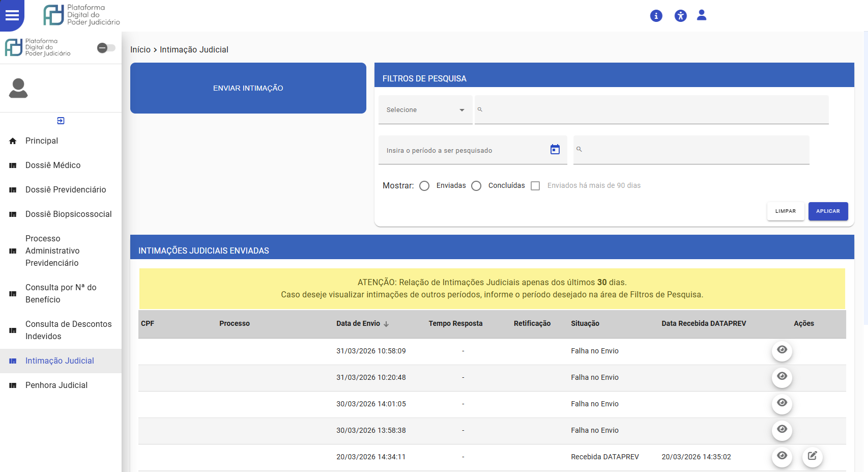Click the icon beside Dossiê Médico
Image resolution: width=868 pixels, height=472 pixels.
13,165
